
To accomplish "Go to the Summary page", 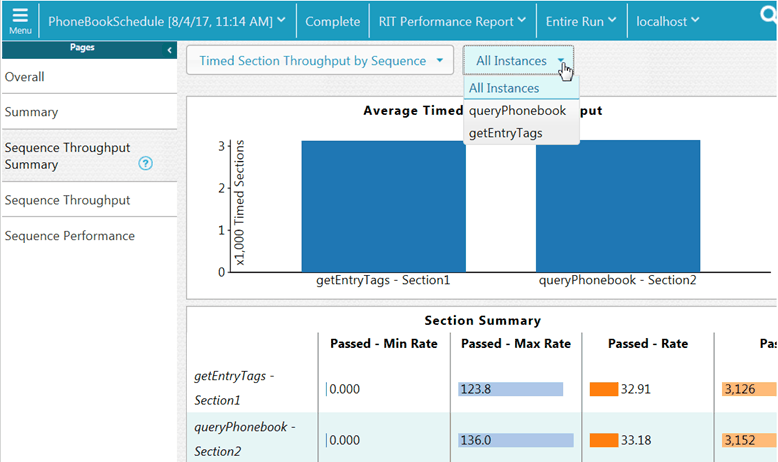I will pos(31,112).
